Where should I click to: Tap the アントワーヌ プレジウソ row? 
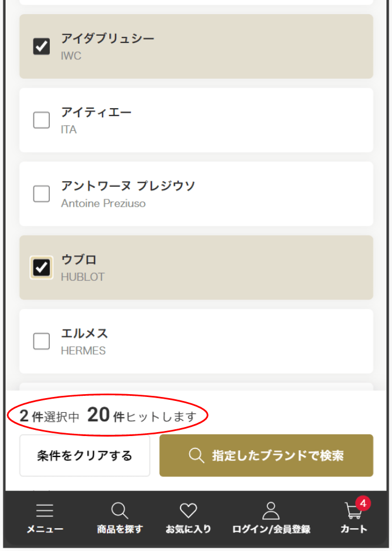196,194
